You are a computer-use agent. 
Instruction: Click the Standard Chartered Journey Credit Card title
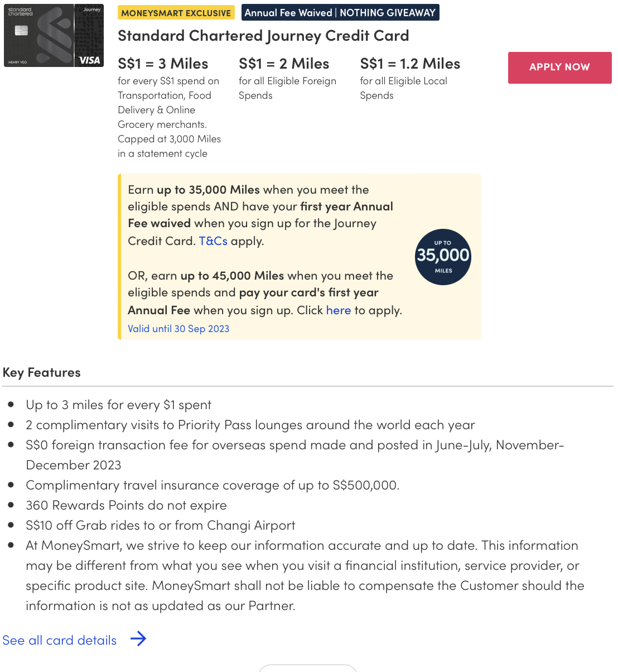tap(263, 36)
